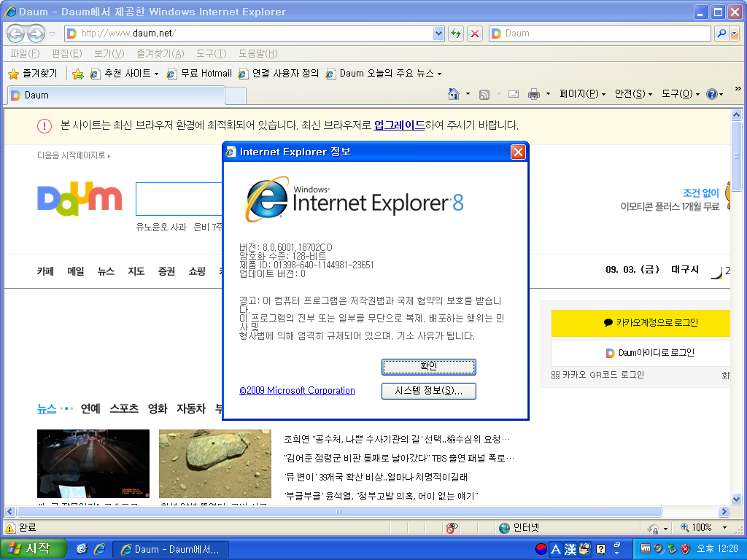This screenshot has height=560, width=747.
Task: Click the blue Help question mark icon
Action: click(712, 94)
